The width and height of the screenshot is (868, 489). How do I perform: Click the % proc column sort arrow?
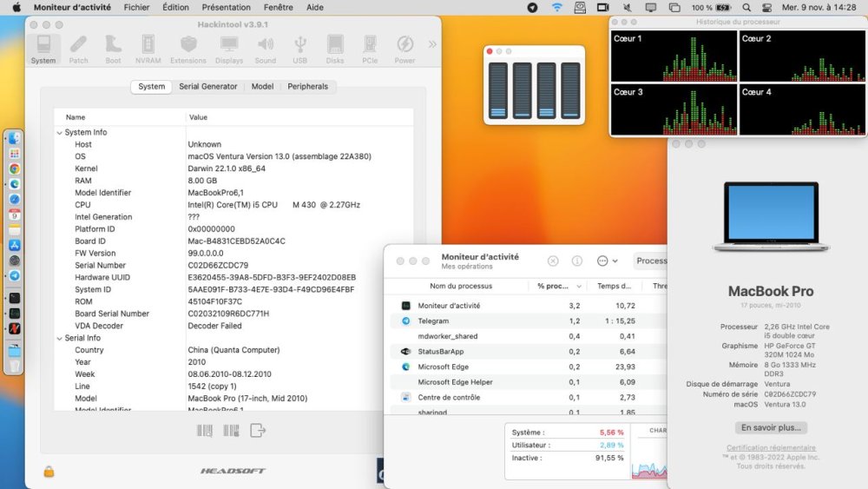pyautogui.click(x=578, y=287)
